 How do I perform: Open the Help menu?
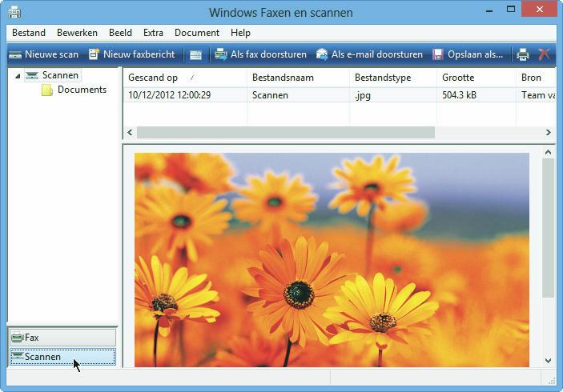click(x=240, y=33)
